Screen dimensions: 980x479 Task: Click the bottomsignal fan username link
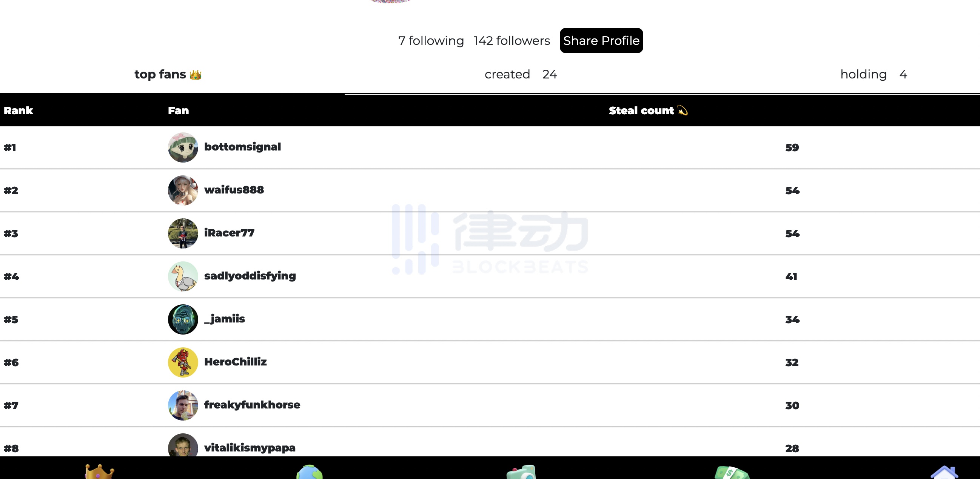pyautogui.click(x=243, y=147)
